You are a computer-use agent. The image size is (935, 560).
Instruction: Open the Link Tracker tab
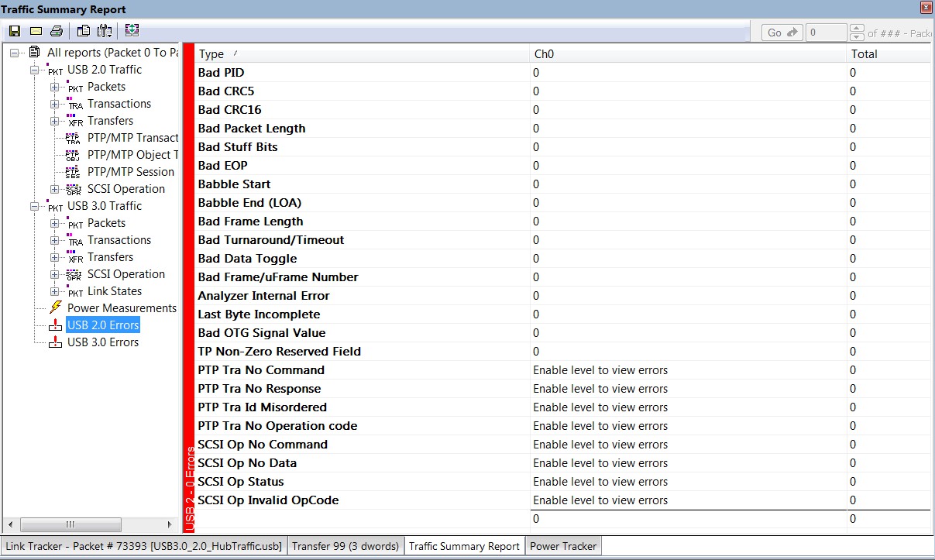point(144,546)
